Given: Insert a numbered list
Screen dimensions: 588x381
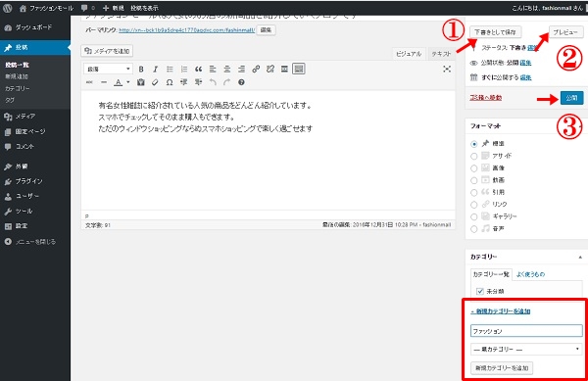Looking at the screenshot, I should 184,69.
